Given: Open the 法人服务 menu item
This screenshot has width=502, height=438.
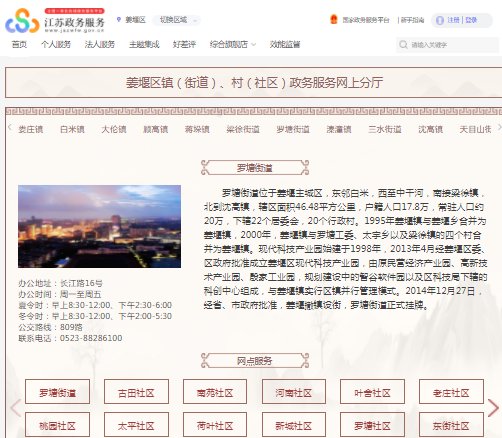Looking at the screenshot, I should coord(100,44).
